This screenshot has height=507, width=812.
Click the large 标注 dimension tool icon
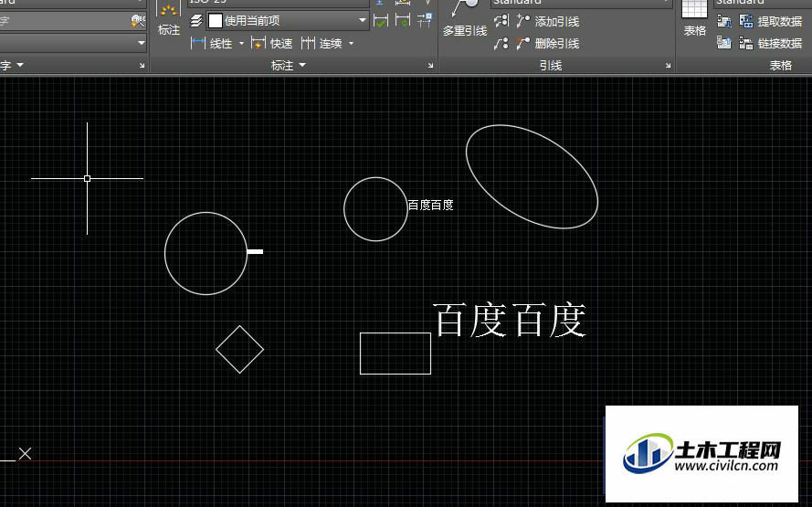pyautogui.click(x=169, y=10)
